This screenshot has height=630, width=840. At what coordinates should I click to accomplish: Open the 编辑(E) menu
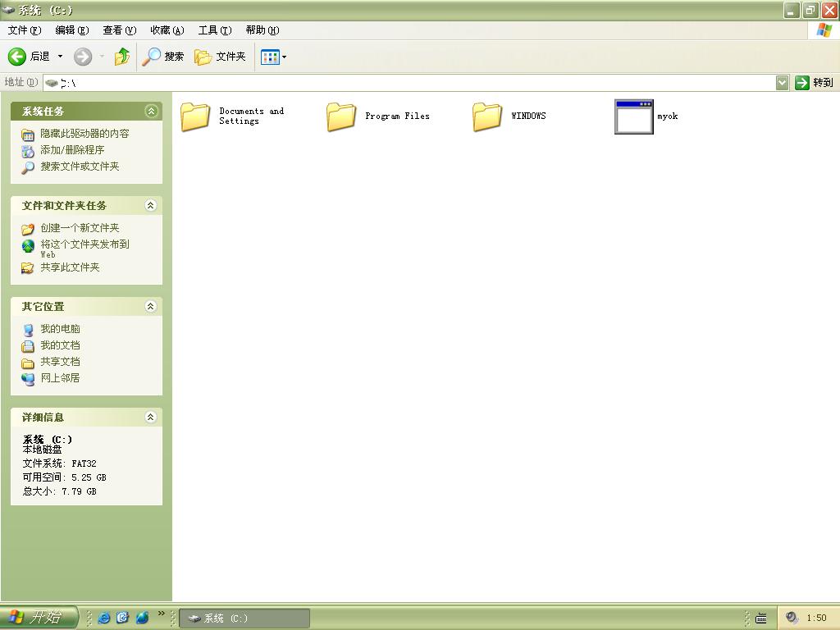(x=72, y=30)
